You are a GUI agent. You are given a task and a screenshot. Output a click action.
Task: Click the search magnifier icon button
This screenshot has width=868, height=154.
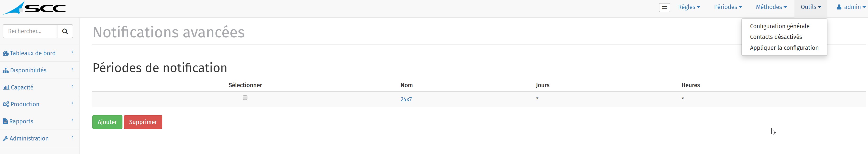(x=65, y=31)
